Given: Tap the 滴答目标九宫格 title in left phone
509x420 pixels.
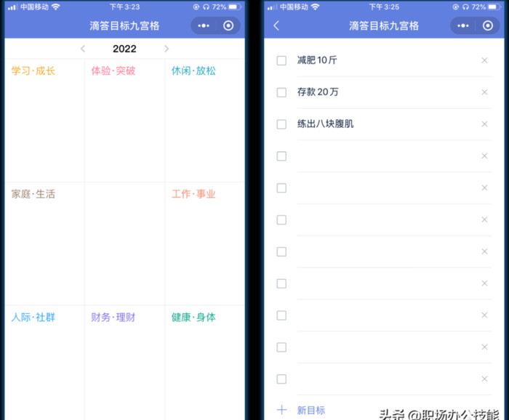Looking at the screenshot, I should tap(124, 25).
